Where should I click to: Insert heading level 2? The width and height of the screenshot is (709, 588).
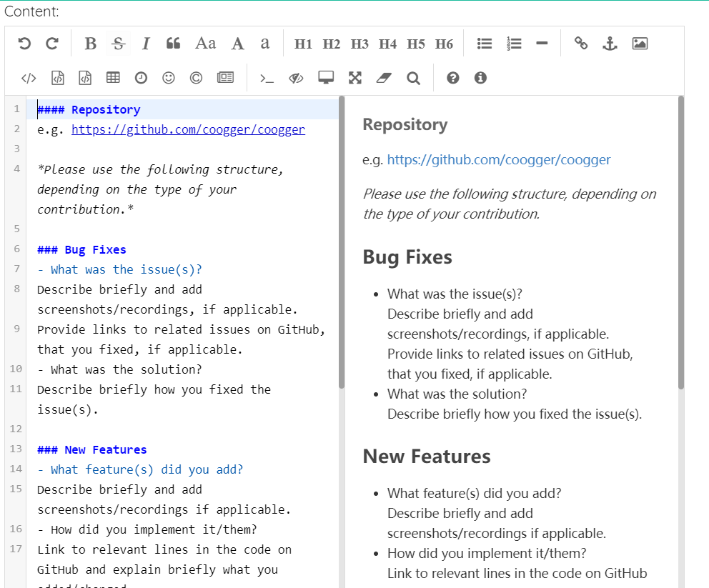pyautogui.click(x=332, y=44)
